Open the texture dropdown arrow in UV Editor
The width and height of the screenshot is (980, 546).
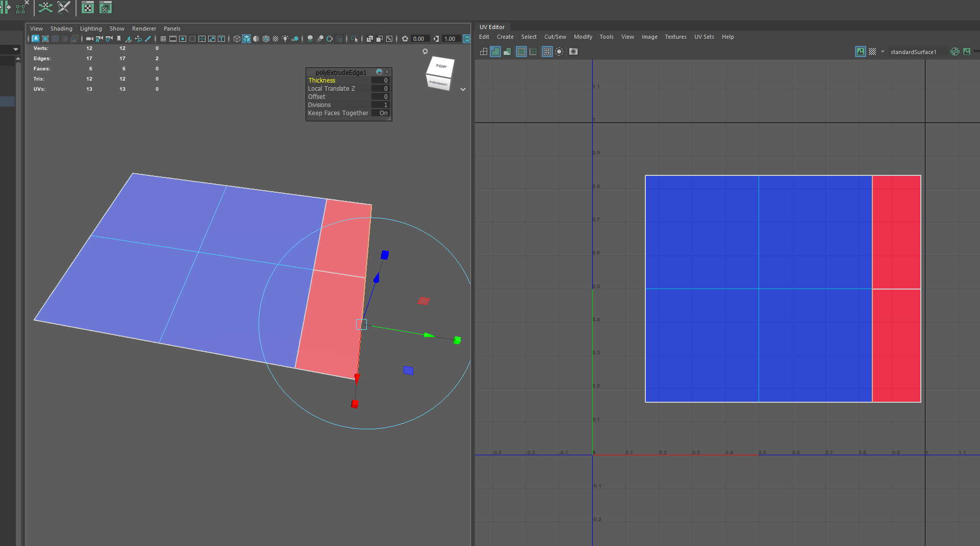tap(883, 51)
